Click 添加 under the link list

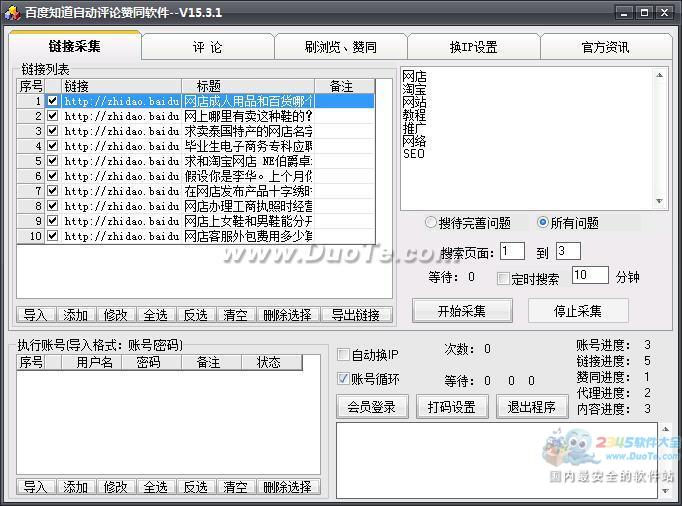[x=76, y=315]
